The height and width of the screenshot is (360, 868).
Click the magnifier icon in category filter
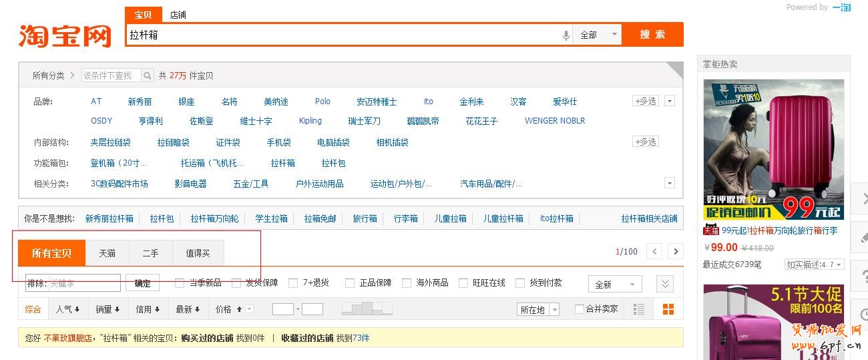148,75
